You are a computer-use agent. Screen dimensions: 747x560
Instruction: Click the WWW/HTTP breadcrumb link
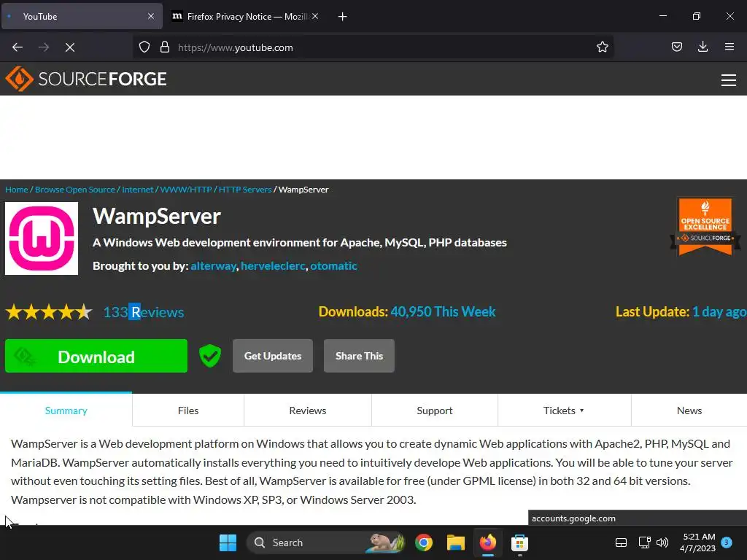click(x=186, y=190)
